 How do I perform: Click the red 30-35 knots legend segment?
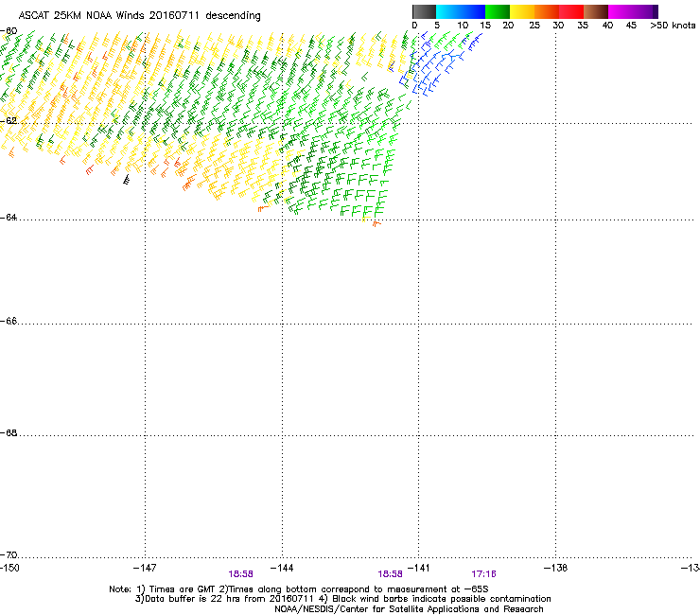pos(571,11)
